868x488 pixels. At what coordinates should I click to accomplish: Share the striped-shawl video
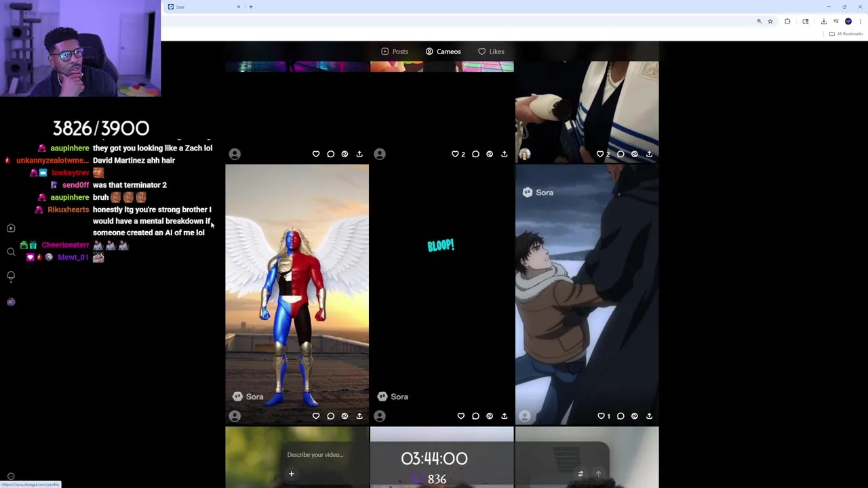[x=650, y=155]
